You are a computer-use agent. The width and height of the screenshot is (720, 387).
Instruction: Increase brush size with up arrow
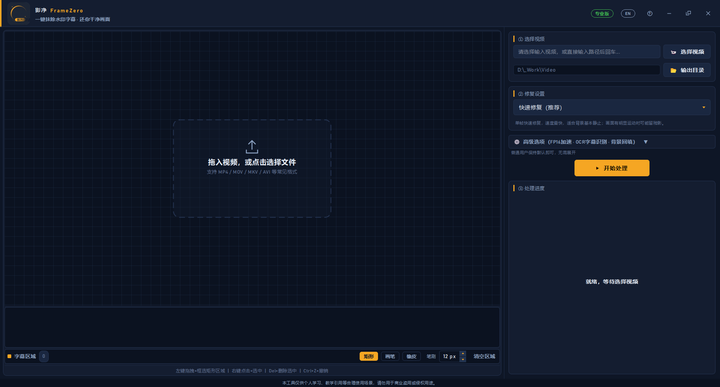[x=462, y=353]
